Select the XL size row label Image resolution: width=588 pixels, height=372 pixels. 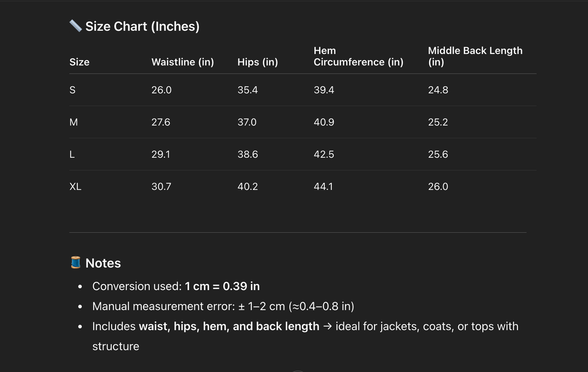75,187
